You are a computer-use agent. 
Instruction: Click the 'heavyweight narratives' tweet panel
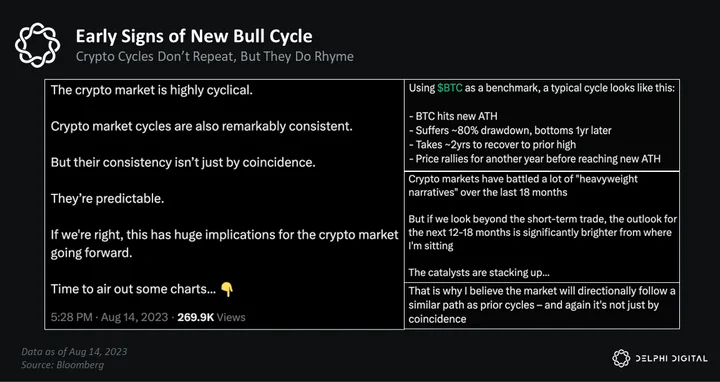542,226
